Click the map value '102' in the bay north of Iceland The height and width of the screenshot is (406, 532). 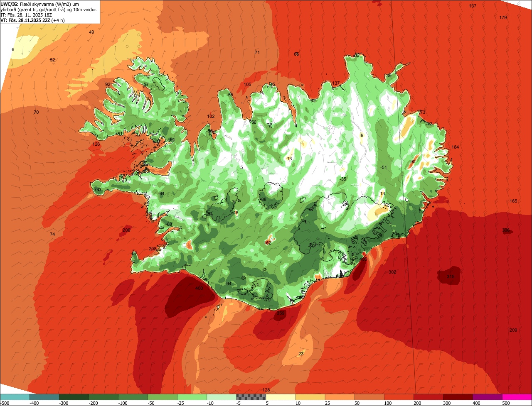[211, 116]
